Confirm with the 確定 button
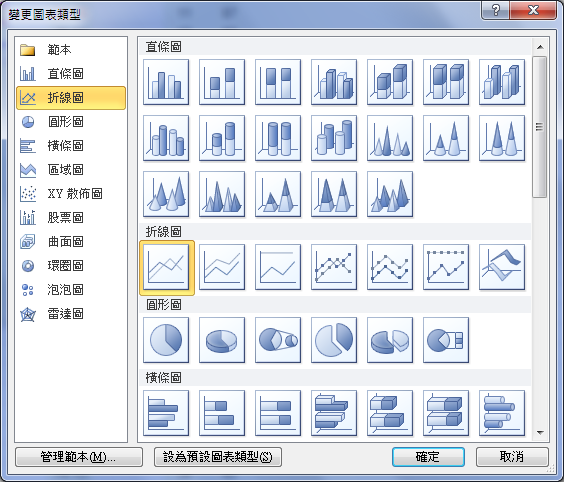The image size is (564, 482). coord(428,457)
